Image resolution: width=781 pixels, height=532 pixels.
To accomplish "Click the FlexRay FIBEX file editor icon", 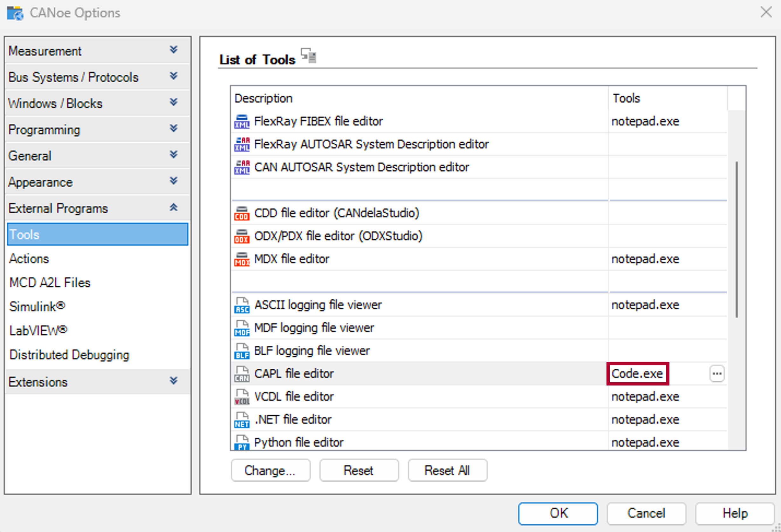I will 242,122.
